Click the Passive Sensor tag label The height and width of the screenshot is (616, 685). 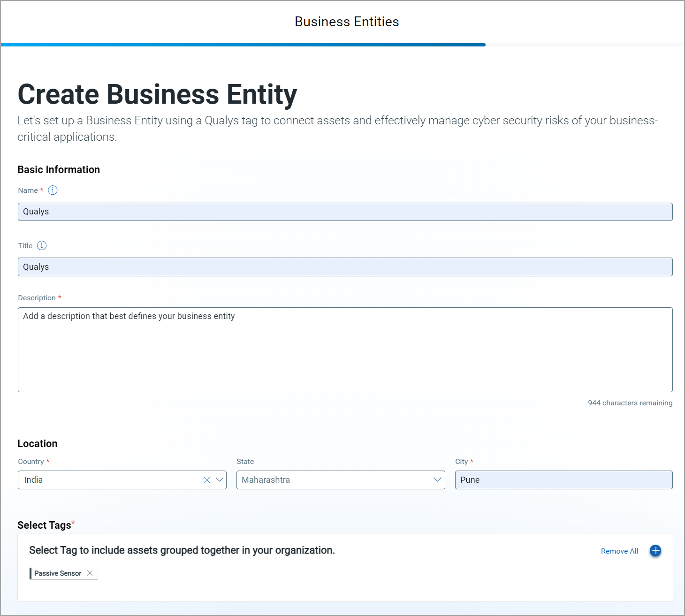point(58,573)
